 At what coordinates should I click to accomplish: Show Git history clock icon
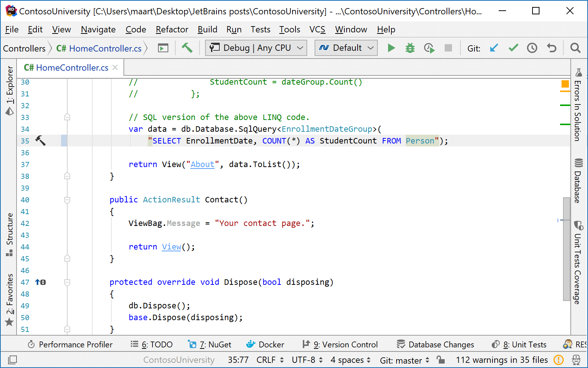pyautogui.click(x=532, y=48)
